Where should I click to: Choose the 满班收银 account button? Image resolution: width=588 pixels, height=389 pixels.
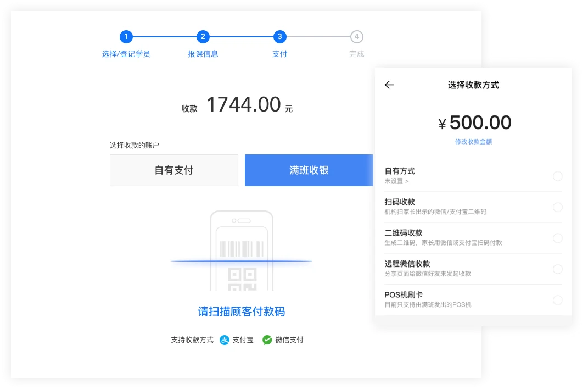click(x=309, y=170)
